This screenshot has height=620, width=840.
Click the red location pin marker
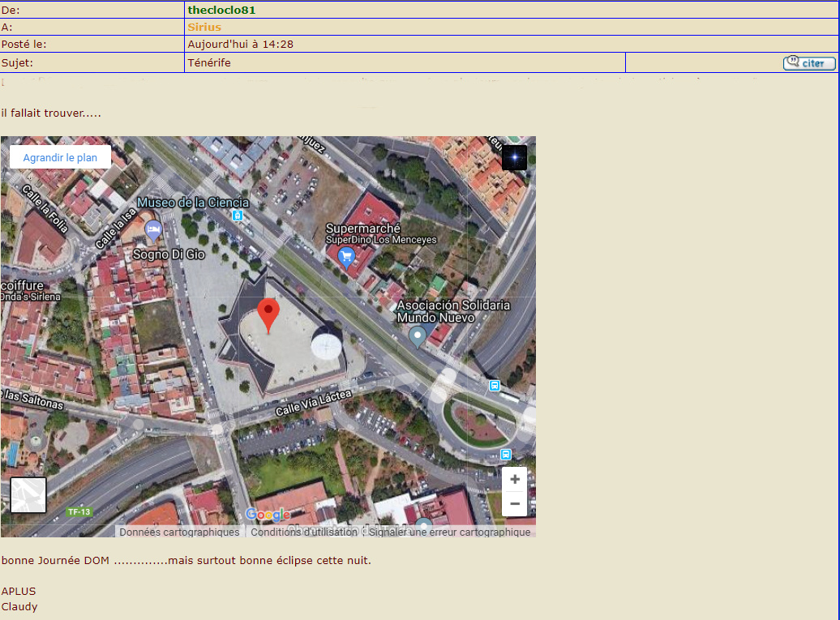[268, 315]
